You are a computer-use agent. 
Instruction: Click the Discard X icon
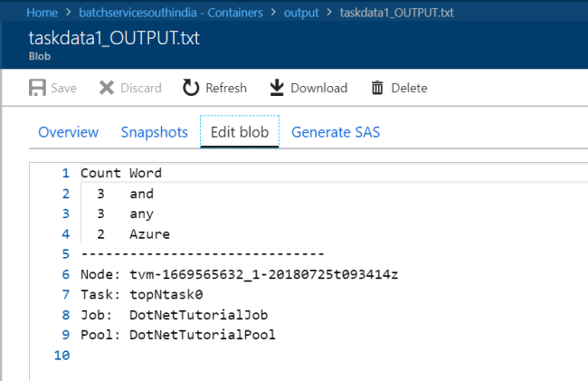tap(107, 88)
